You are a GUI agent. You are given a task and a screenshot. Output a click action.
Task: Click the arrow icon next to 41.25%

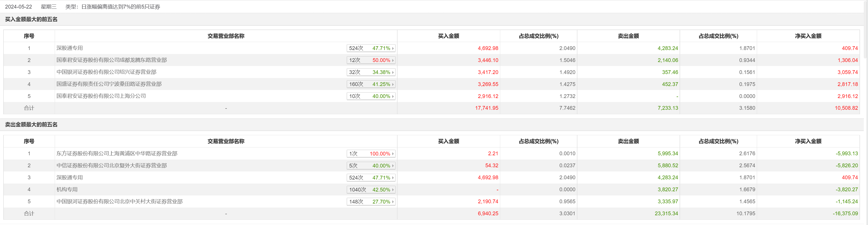point(393,84)
